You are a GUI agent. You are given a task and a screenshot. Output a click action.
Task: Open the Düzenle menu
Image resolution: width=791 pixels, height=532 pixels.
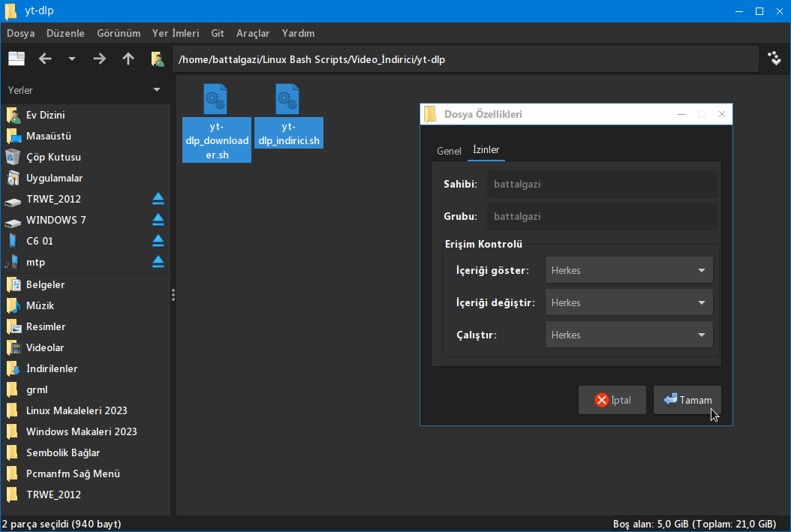click(x=65, y=33)
